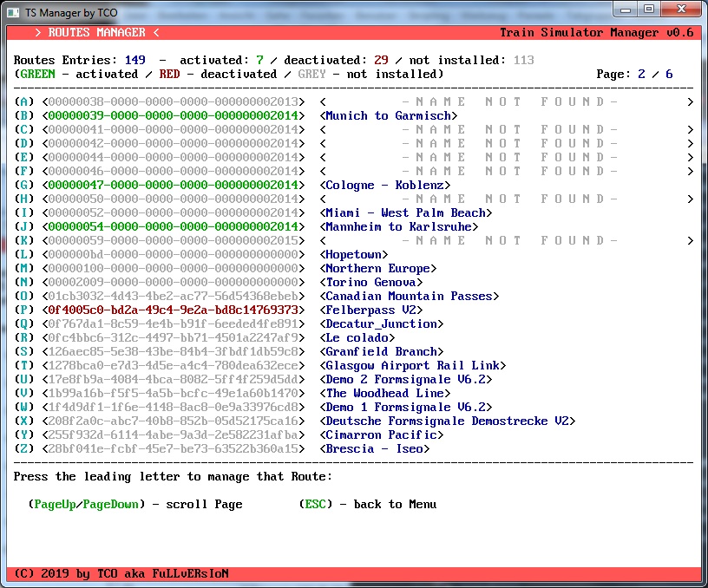This screenshot has height=588, width=708.
Task: Select the Torino Genova route name
Action: pyautogui.click(x=371, y=282)
